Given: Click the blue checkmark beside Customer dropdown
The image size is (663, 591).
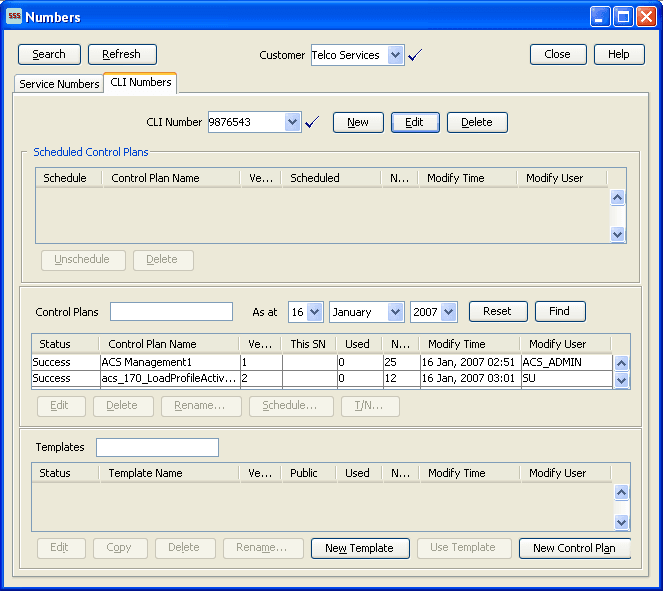Looking at the screenshot, I should click(415, 56).
